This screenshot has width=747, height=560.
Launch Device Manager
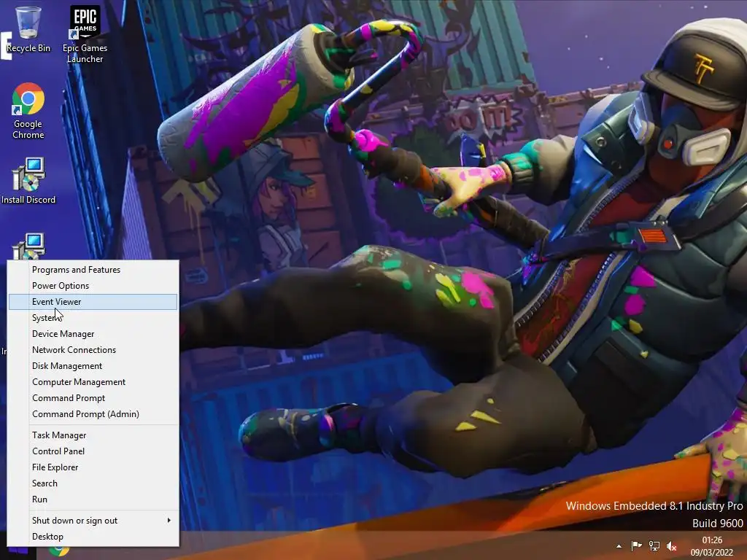(x=93, y=334)
